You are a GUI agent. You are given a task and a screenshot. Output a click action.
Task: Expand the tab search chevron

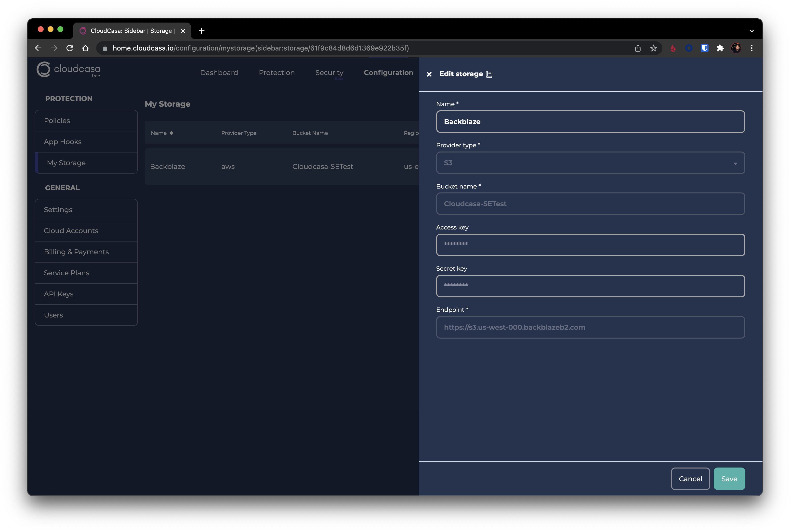coord(752,31)
